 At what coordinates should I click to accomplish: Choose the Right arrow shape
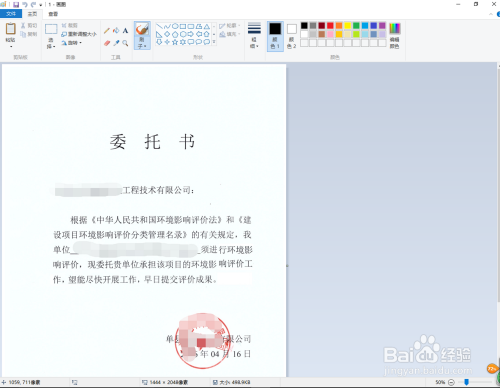[x=191, y=34]
